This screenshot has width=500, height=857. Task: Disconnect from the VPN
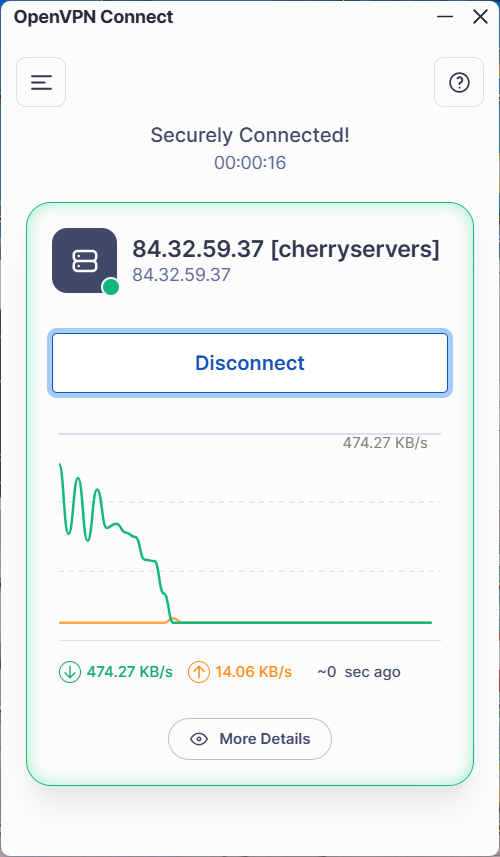point(250,363)
